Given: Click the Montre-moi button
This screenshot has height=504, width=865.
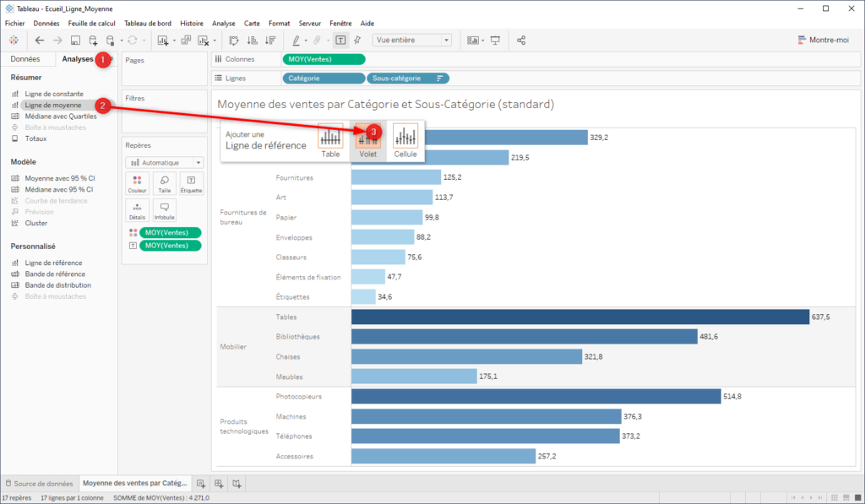Looking at the screenshot, I should pyautogui.click(x=823, y=41).
